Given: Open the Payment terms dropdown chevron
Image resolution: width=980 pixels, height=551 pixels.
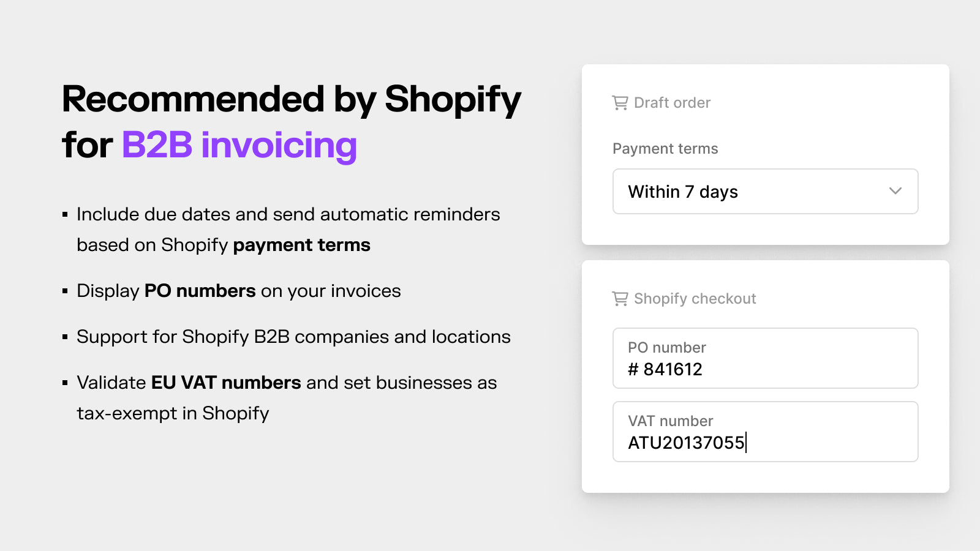Looking at the screenshot, I should pyautogui.click(x=895, y=191).
